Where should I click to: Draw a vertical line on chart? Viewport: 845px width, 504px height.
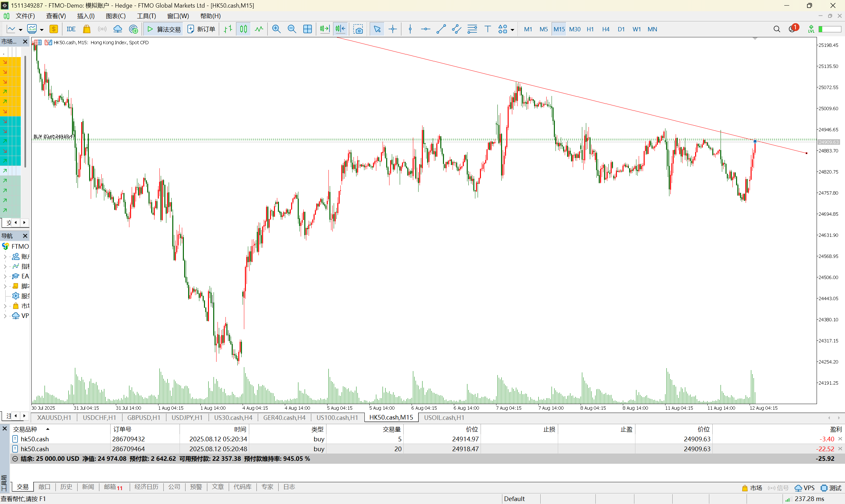tap(410, 29)
